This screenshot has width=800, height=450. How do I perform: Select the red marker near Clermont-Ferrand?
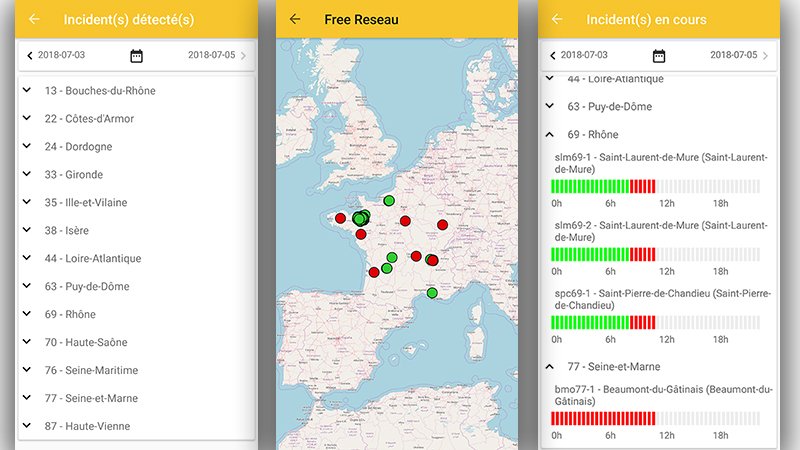coord(416,256)
